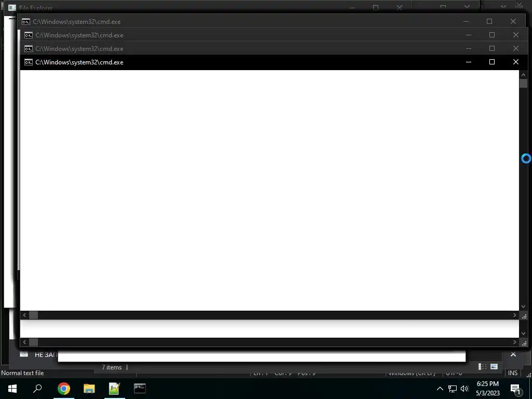Show hidden system tray icons

[440, 389]
